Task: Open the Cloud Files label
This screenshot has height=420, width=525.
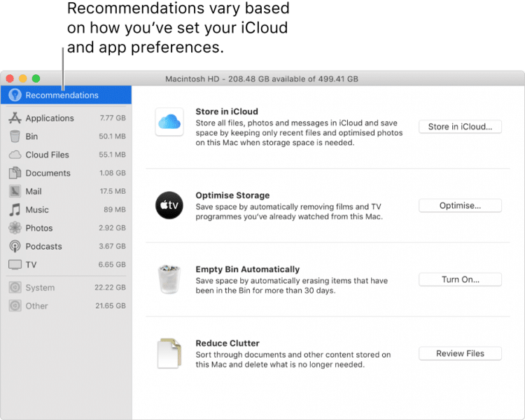Action: pyautogui.click(x=47, y=155)
